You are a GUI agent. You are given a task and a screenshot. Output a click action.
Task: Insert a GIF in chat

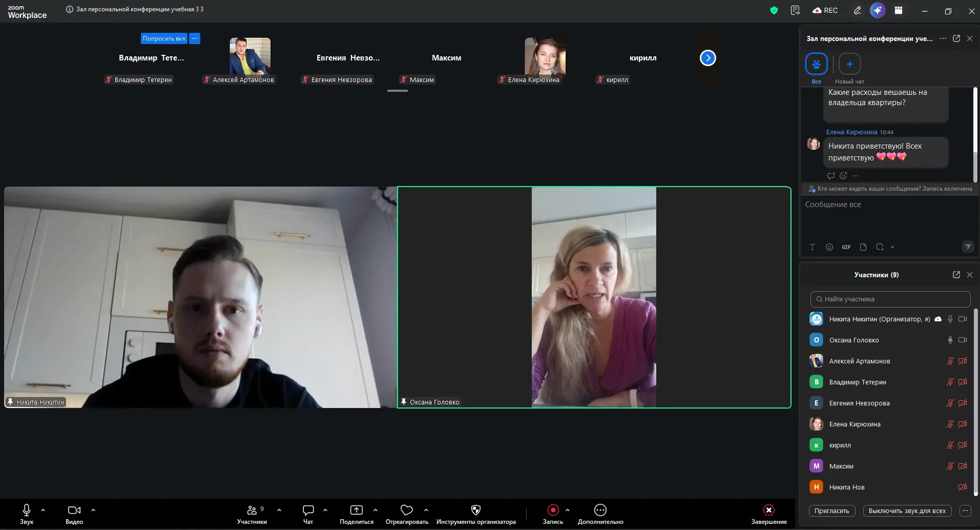[x=846, y=247]
